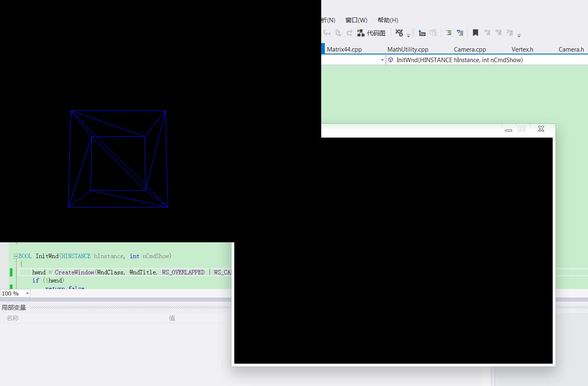Click the CreateWindow call in the code
The width and height of the screenshot is (588, 386).
tap(74, 272)
